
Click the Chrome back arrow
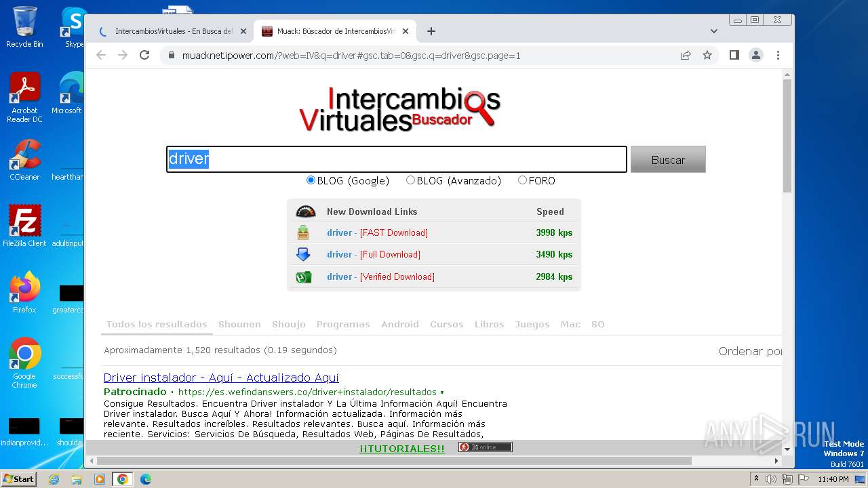pyautogui.click(x=101, y=55)
